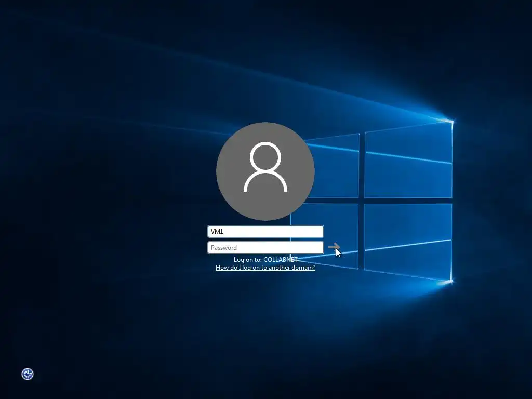Open 'How do I log on to another domain?' link
The image size is (532, 399).
coord(265,268)
